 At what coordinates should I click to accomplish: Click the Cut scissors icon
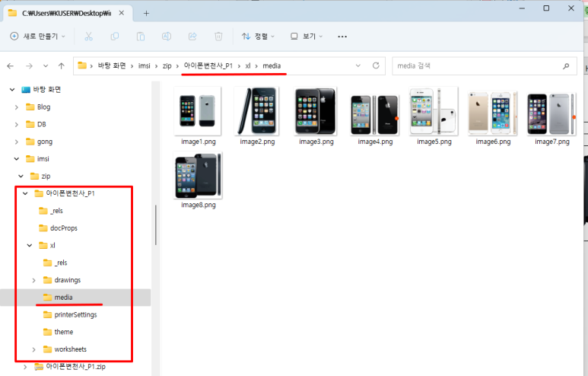click(88, 37)
